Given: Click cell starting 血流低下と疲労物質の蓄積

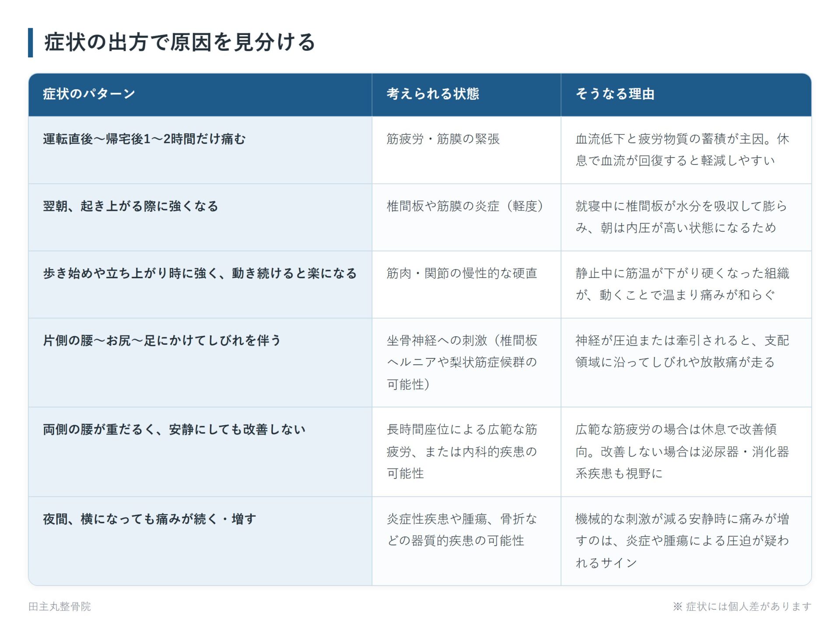Looking at the screenshot, I should 686,150.
